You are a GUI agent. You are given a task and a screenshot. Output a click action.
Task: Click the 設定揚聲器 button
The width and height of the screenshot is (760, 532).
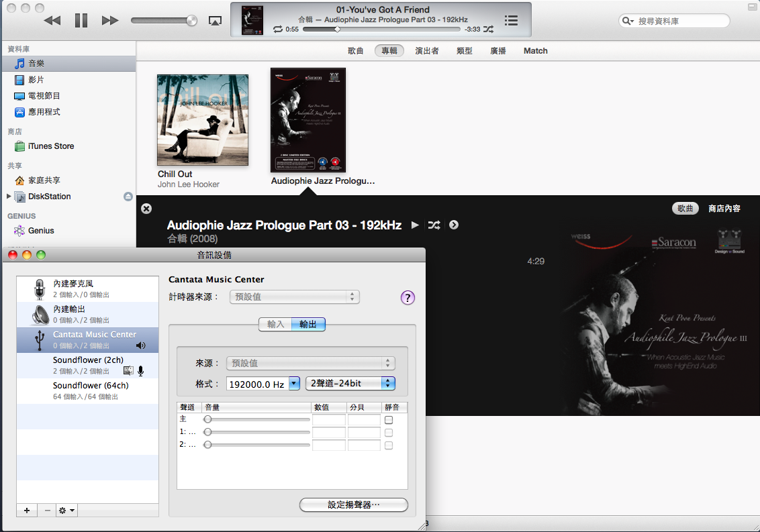pos(354,505)
